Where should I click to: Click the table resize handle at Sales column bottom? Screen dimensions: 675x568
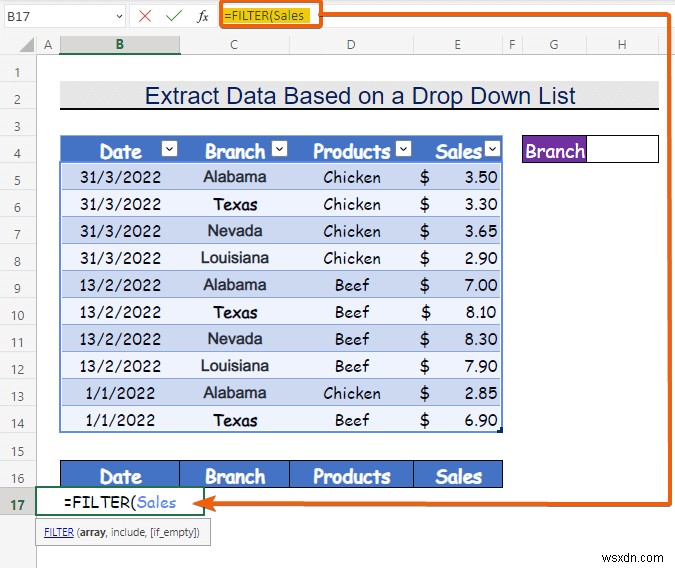(500, 430)
